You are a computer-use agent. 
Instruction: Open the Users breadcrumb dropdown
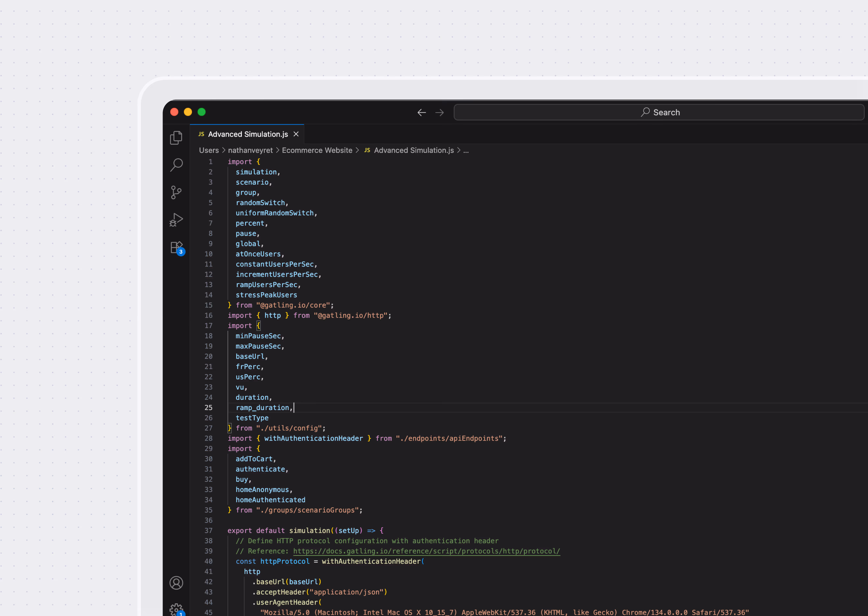209,151
